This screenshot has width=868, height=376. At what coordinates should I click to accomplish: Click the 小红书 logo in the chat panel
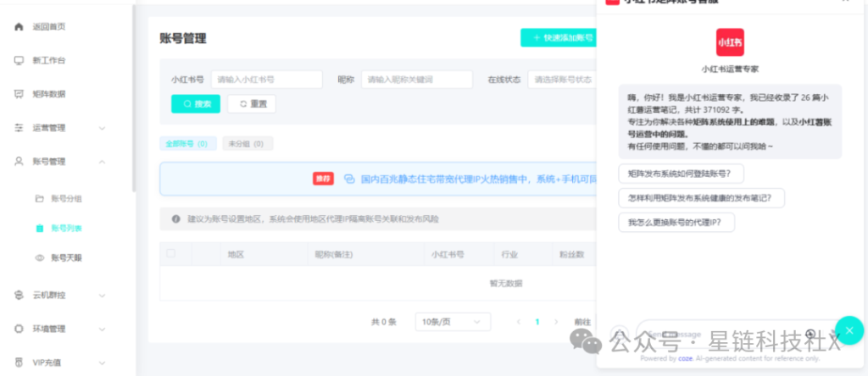pos(730,42)
